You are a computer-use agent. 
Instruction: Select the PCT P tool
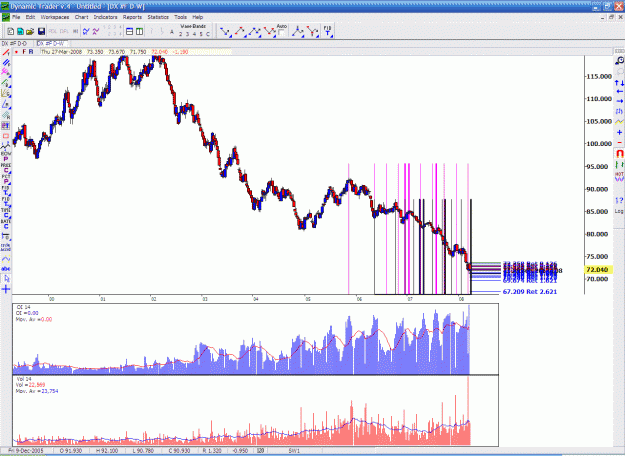(6, 179)
